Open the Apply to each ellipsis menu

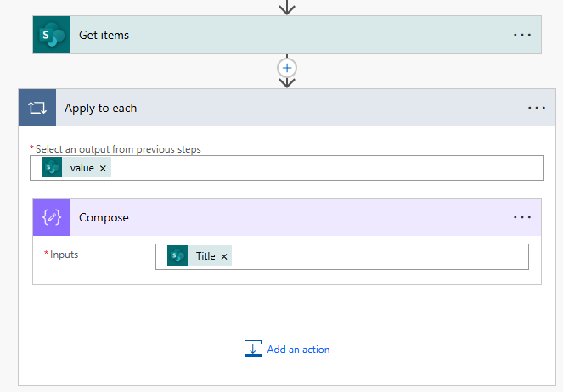click(536, 108)
